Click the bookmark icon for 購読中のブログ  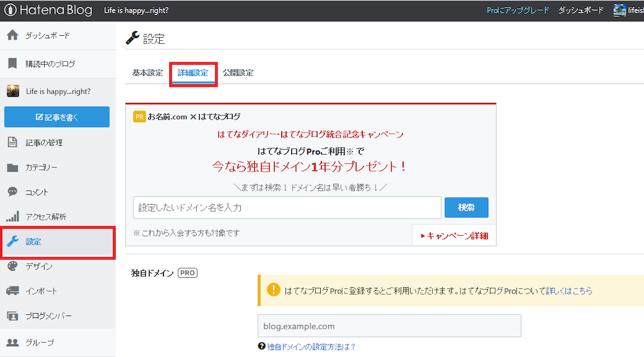pyautogui.click(x=13, y=63)
